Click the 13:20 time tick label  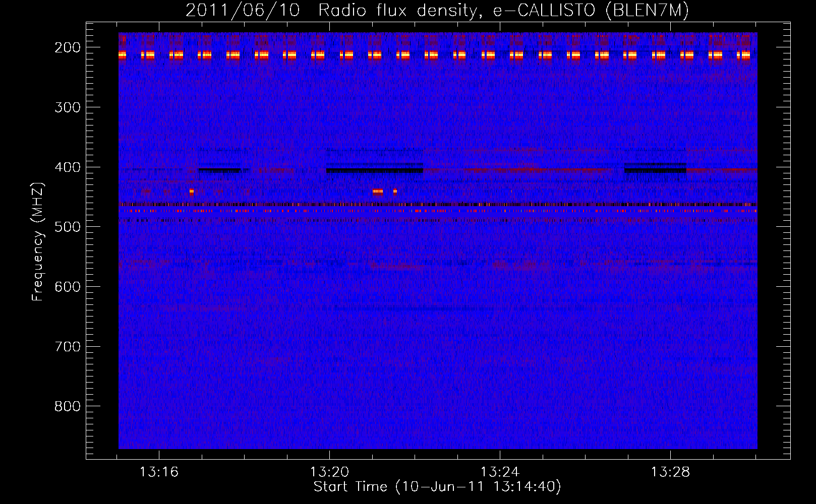329,472
